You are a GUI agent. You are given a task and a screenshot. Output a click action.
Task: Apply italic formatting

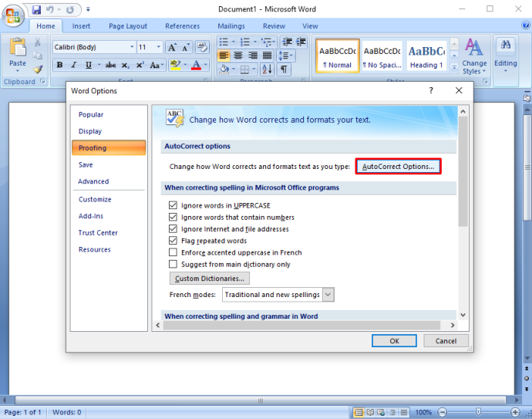pos(74,65)
